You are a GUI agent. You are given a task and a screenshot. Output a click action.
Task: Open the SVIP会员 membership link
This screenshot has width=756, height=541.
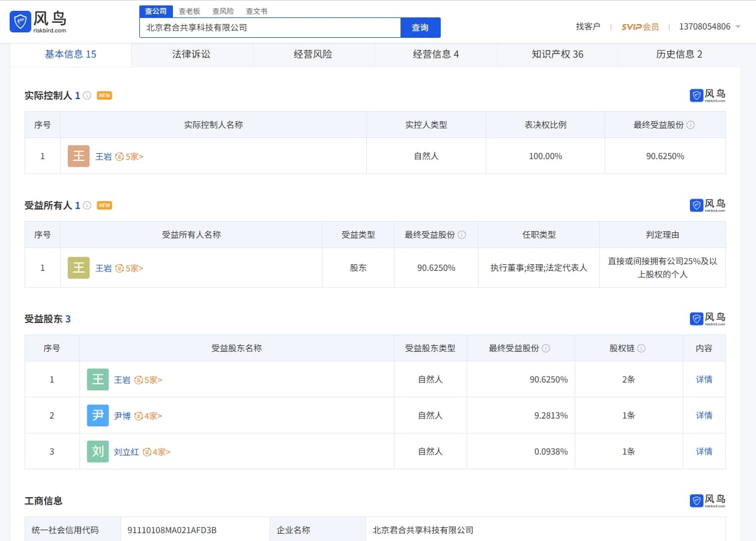tap(640, 26)
